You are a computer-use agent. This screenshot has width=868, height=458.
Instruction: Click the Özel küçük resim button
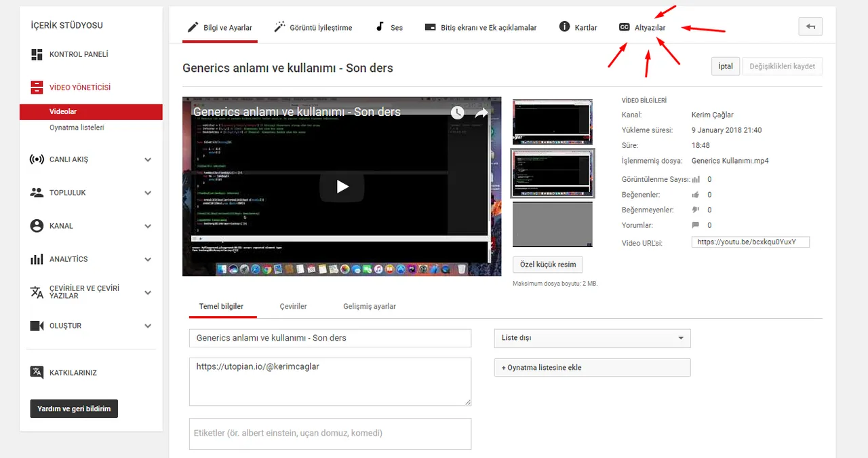[548, 265]
